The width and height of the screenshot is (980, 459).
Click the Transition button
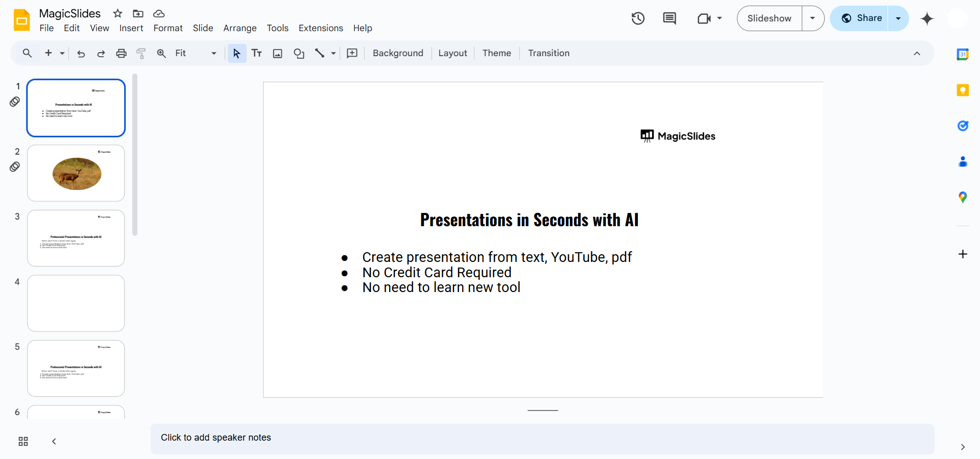click(548, 53)
